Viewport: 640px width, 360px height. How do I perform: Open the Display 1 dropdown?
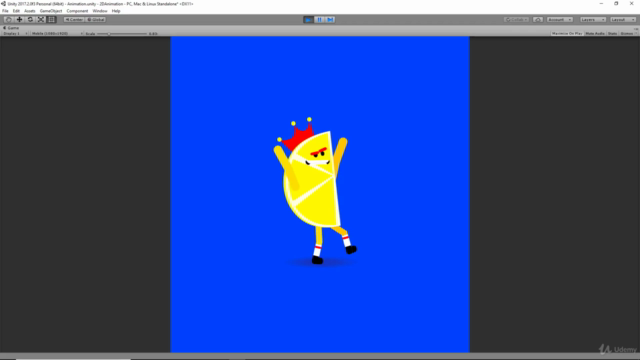(15, 33)
